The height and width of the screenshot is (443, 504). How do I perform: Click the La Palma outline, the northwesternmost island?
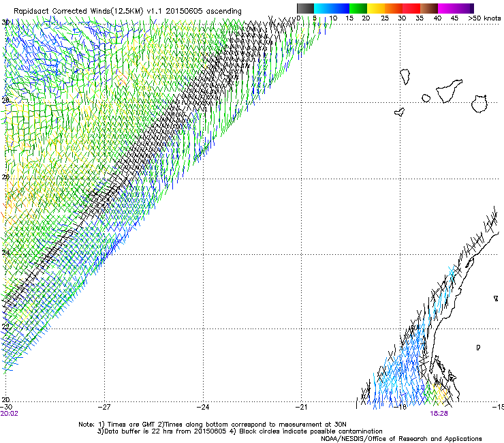405,77
